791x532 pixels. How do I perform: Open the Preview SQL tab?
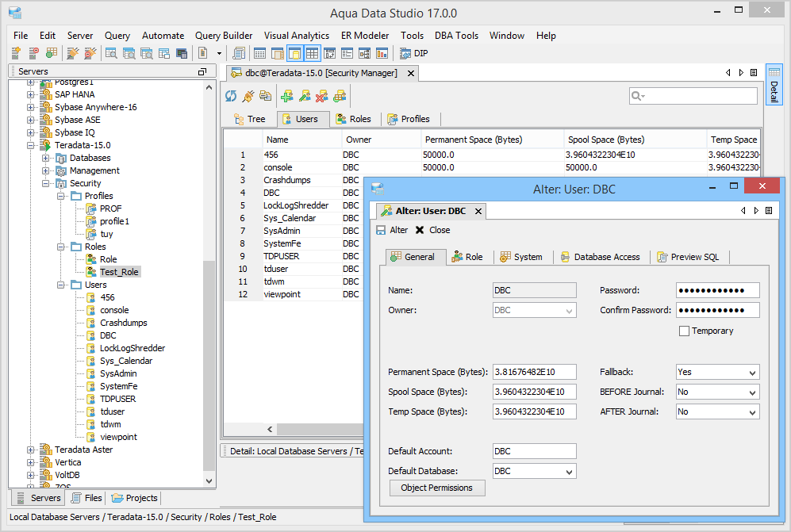[x=688, y=257]
